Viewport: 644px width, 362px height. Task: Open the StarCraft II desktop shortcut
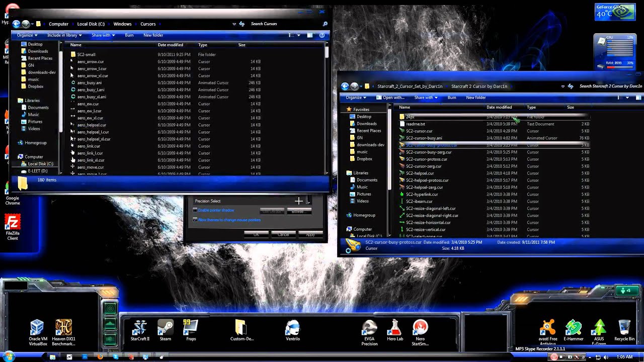point(140,330)
